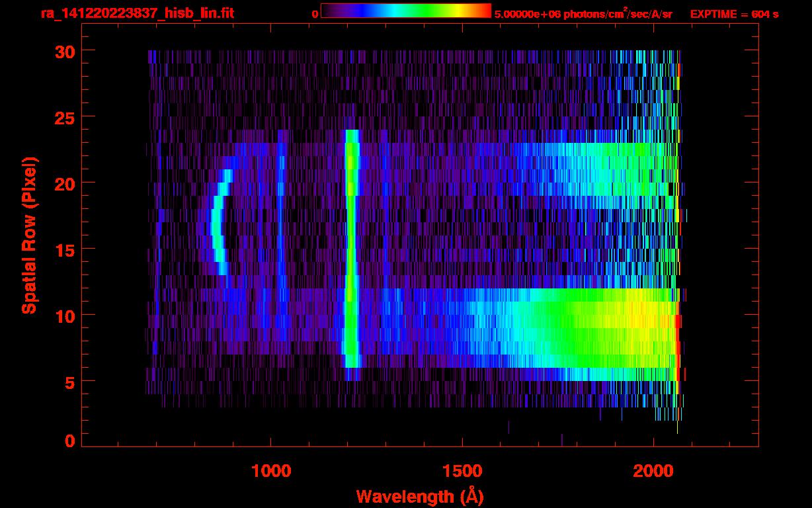Click the file name ra_141220223837_hisb_lin.fit
This screenshot has width=812, height=508.
tap(137, 13)
